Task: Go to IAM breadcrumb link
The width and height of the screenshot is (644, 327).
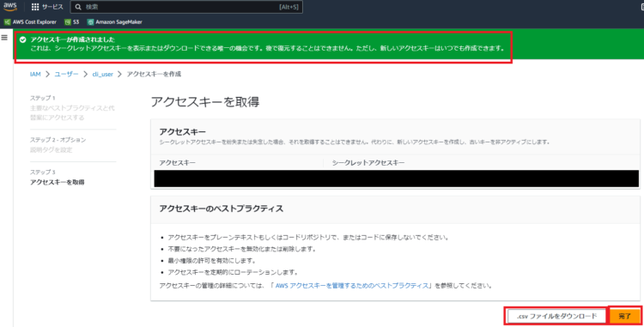Action: (35, 75)
